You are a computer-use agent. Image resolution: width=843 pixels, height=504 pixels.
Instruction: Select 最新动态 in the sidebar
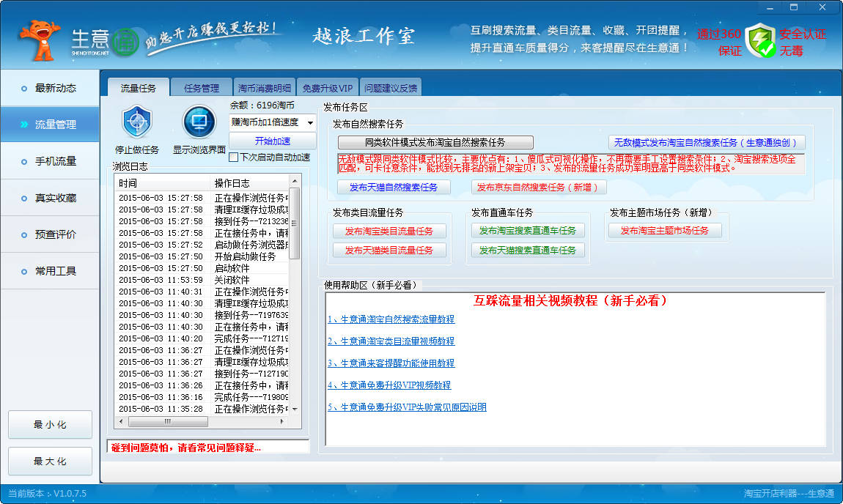point(50,88)
